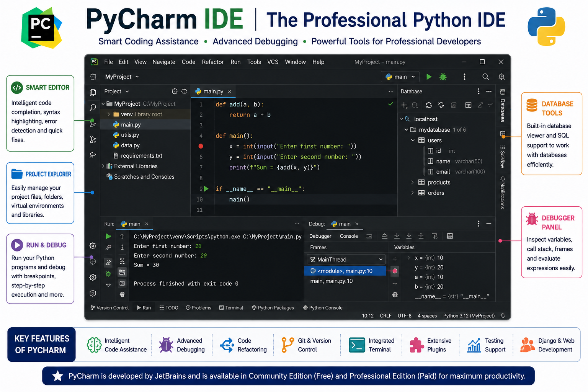Open the Database panel options menu dots

point(479,91)
